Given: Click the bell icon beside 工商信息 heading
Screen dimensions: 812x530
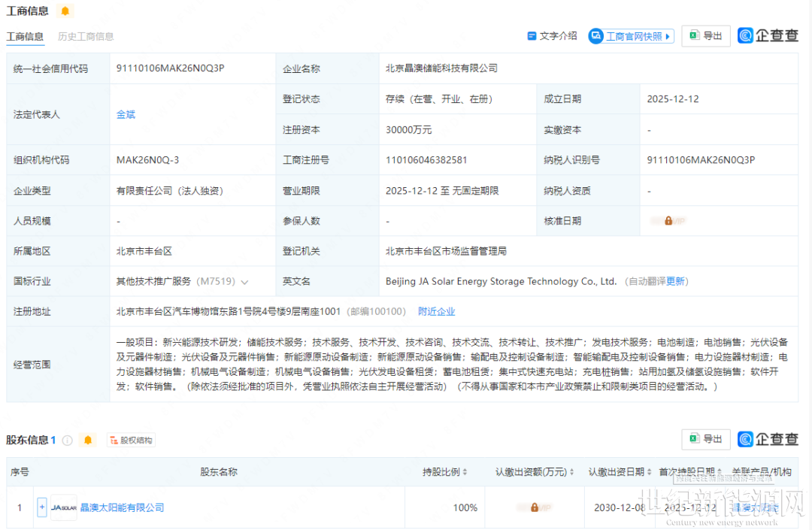Looking at the screenshot, I should [x=65, y=11].
